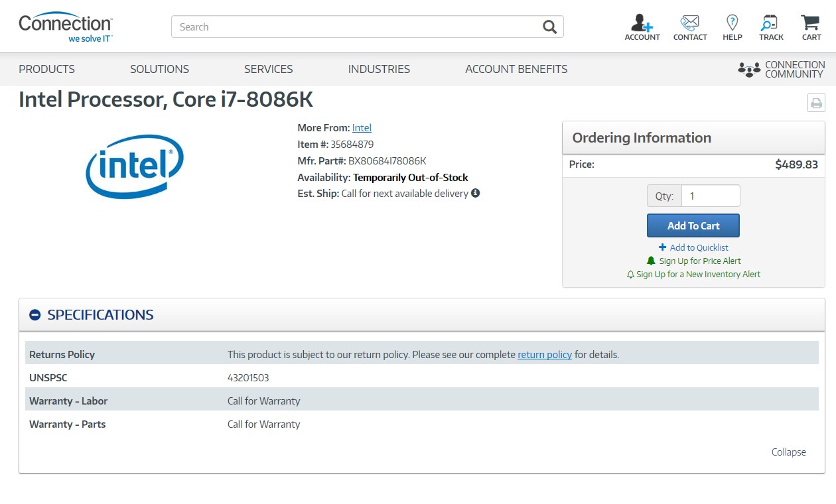This screenshot has width=836, height=504.
Task: Click the Intel logo product image
Action: (135, 166)
